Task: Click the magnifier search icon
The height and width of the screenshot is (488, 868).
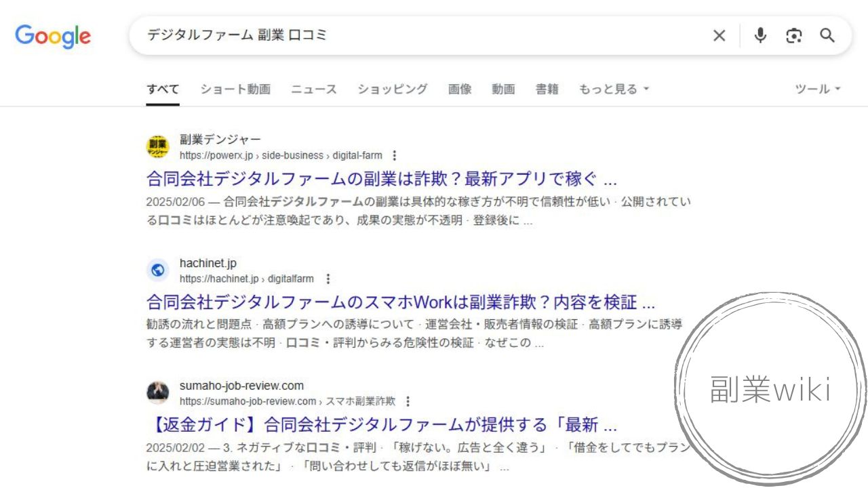Action: [x=827, y=35]
